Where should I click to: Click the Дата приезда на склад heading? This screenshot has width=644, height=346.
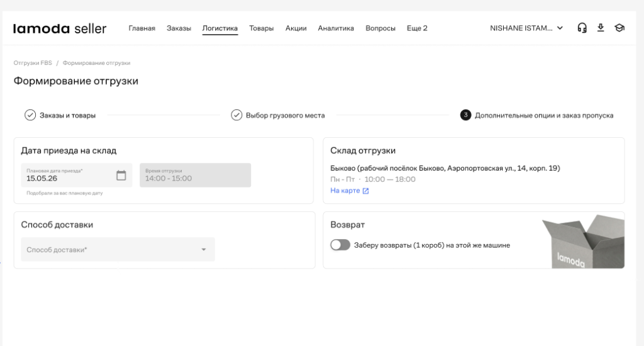[x=69, y=151]
